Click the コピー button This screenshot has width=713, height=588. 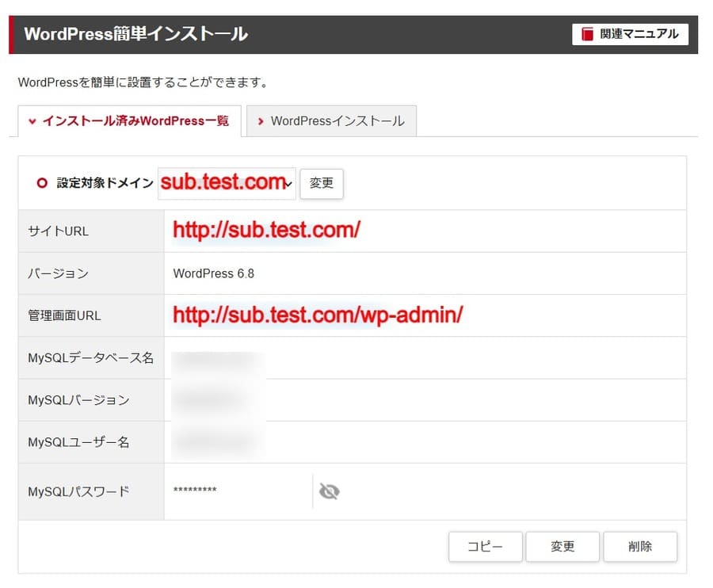[485, 547]
